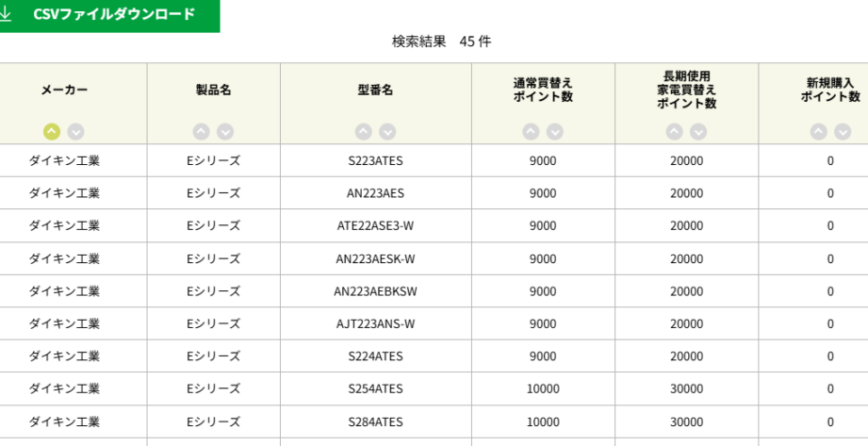Screen dimensions: 868x446
Task: Sort 型番名 column ascending
Action: [364, 132]
